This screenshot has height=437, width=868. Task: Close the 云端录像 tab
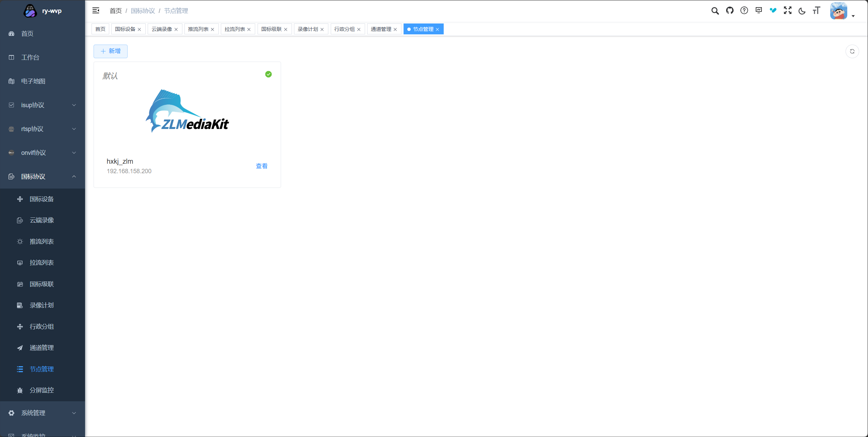tap(176, 30)
